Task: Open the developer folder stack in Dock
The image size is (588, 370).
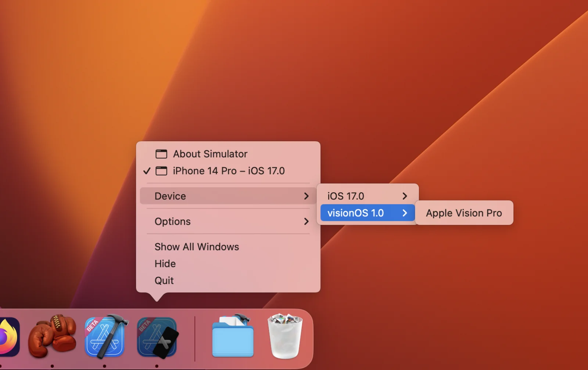Action: (x=233, y=336)
